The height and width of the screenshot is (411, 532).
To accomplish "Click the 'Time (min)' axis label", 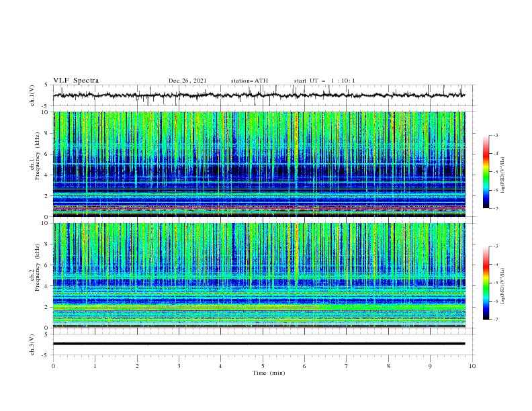I will (269, 373).
